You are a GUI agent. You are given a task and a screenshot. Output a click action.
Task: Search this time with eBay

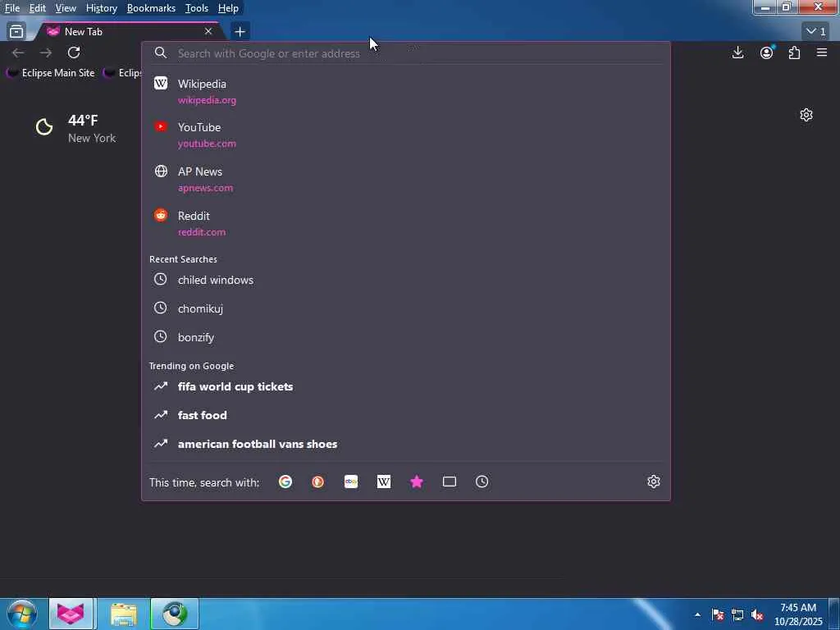click(x=351, y=482)
